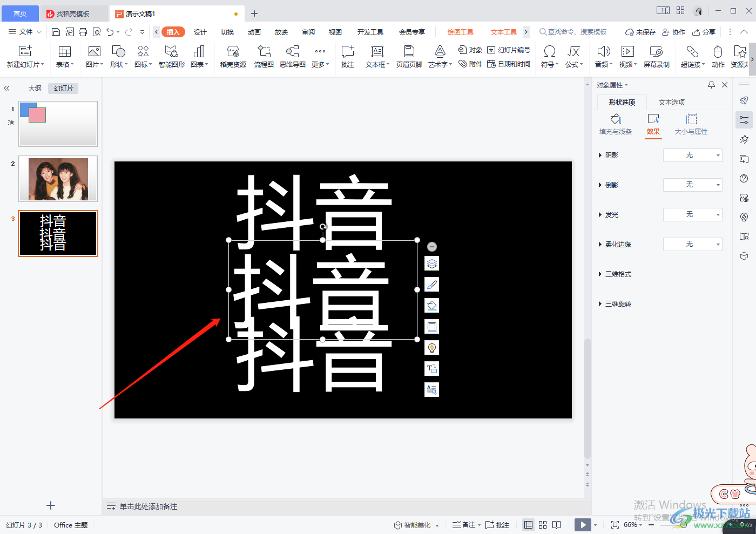The width and height of the screenshot is (756, 534).
Task: Insert 幻灯片编号 slide number
Action: 509,50
